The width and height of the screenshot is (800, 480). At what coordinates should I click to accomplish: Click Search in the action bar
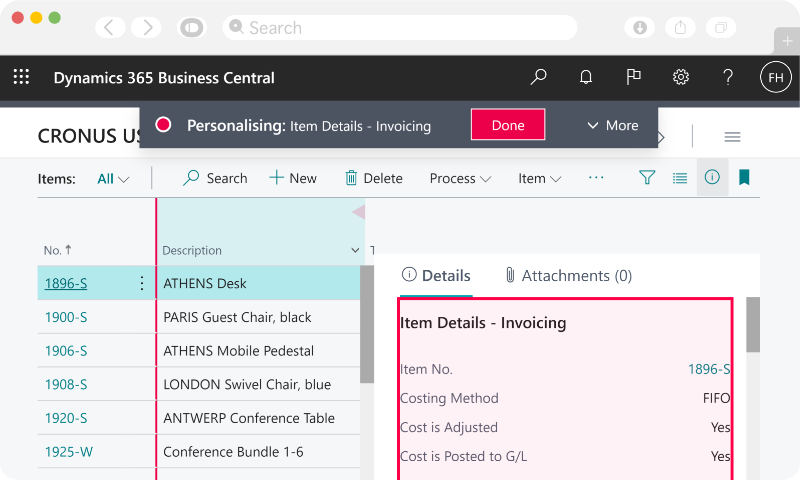click(215, 178)
